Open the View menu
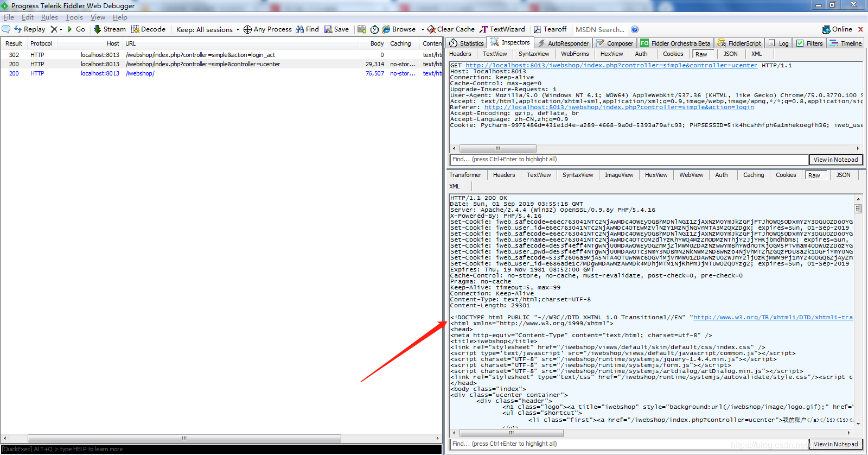The image size is (868, 455). click(98, 17)
